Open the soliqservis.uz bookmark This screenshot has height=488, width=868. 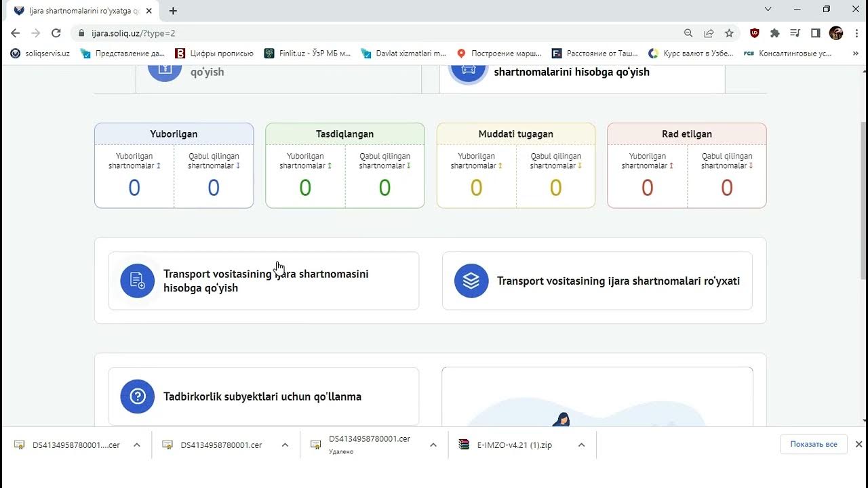41,54
